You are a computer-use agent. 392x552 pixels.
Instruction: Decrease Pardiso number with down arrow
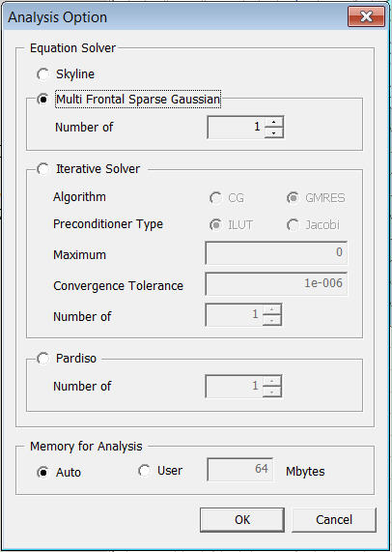coord(272,392)
